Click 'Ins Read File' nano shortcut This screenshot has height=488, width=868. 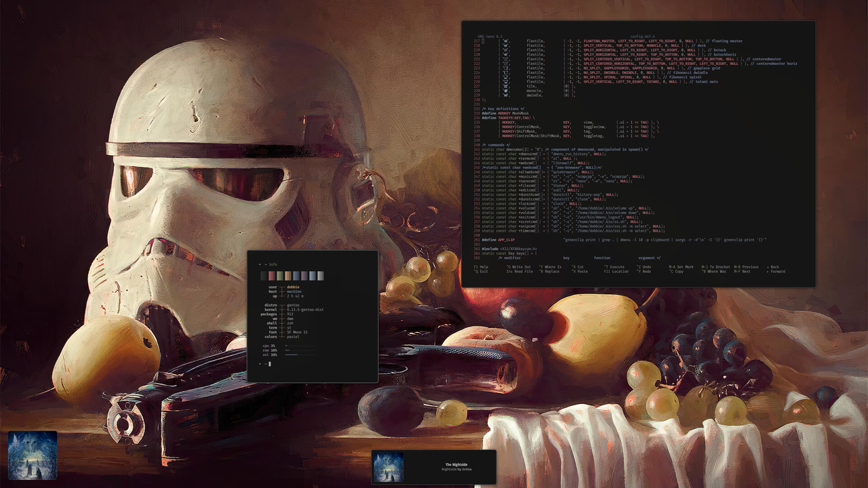click(x=519, y=271)
